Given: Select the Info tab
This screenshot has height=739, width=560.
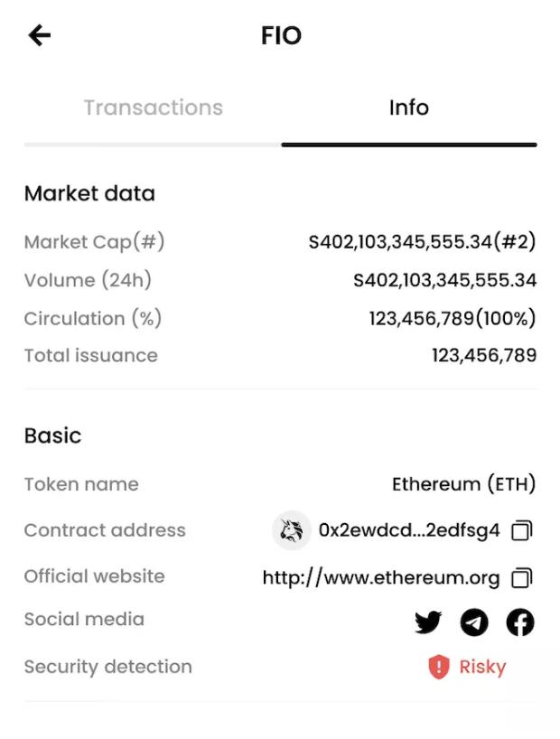Looking at the screenshot, I should click(x=408, y=108).
